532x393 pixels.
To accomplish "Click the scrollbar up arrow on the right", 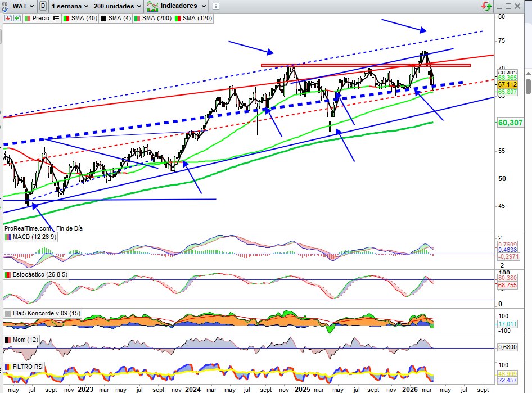I will tap(529, 73).
